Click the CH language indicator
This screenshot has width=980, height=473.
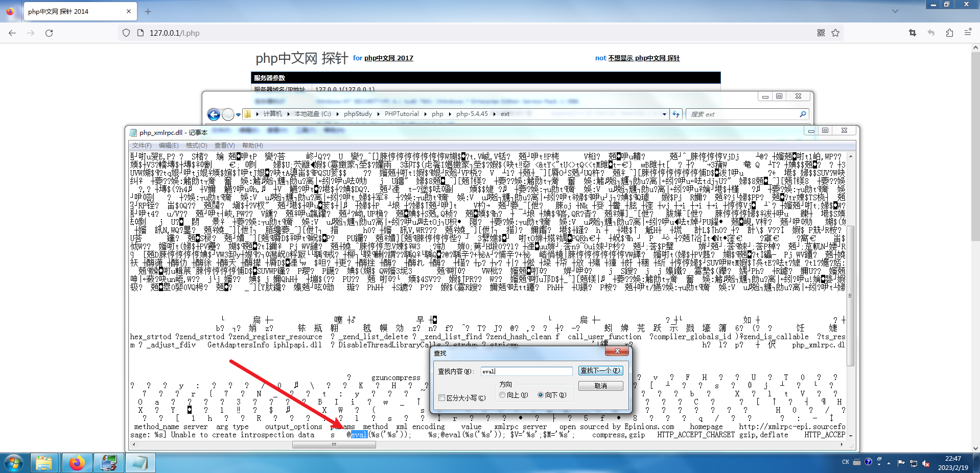(846, 462)
